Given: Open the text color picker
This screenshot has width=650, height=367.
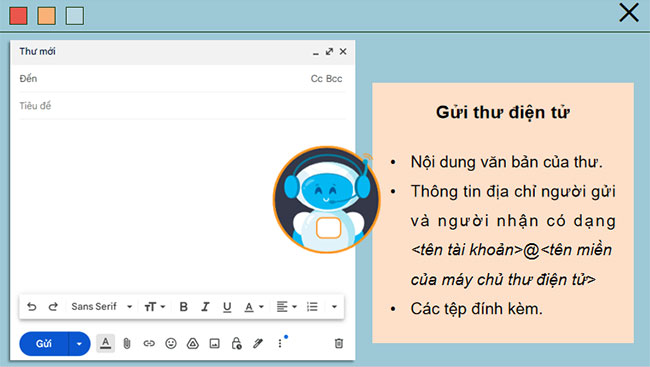Looking at the screenshot, I should click(253, 307).
